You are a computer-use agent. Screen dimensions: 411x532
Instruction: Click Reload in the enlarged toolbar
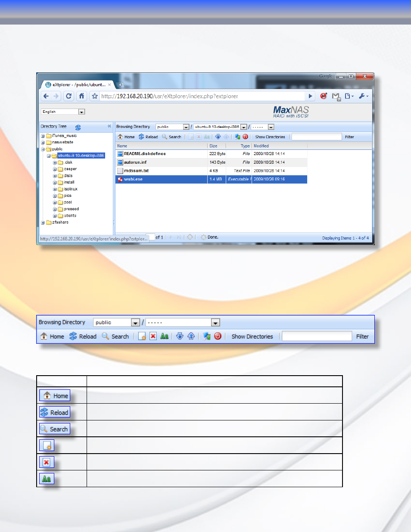[83, 336]
